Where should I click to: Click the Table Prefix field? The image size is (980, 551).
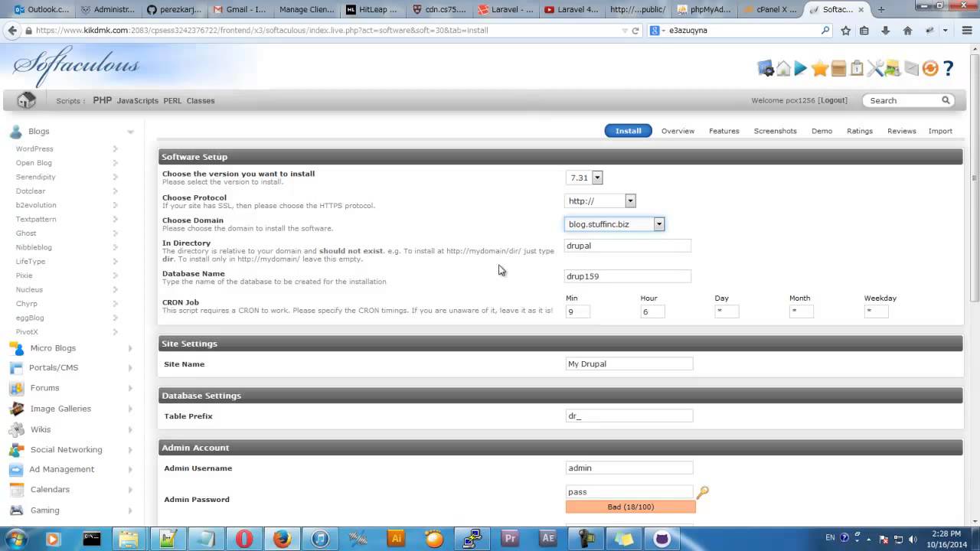pyautogui.click(x=629, y=416)
